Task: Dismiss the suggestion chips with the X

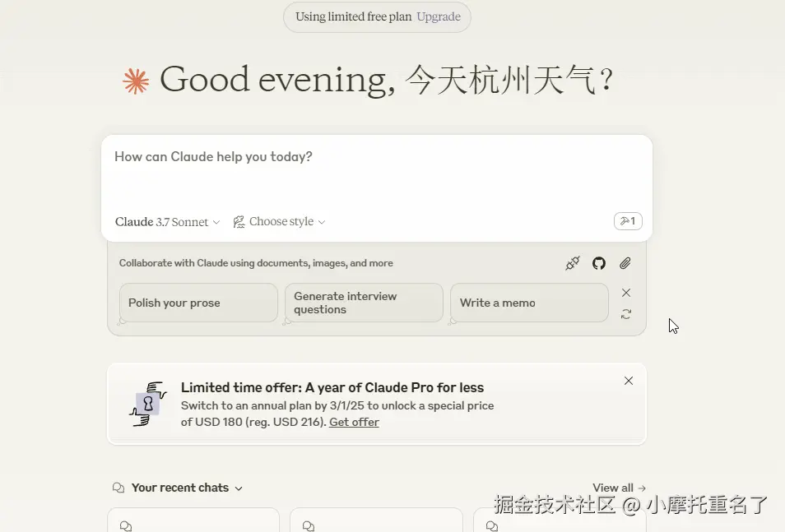Action: click(626, 293)
